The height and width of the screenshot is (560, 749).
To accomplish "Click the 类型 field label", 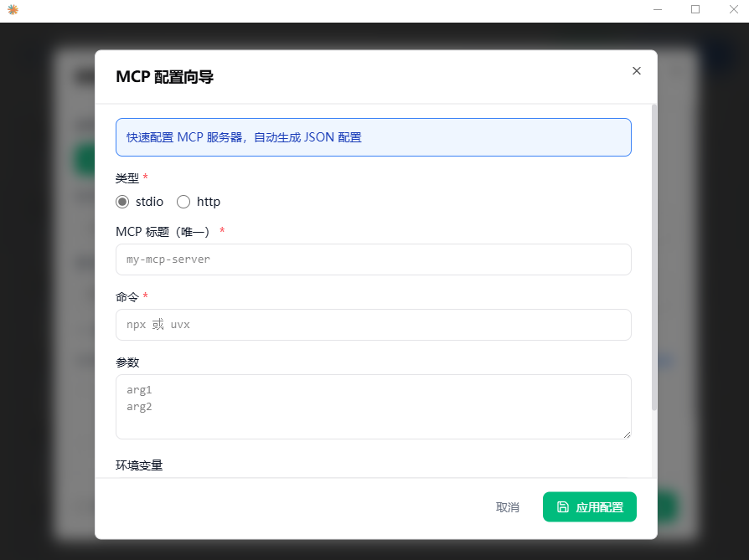I will tap(127, 177).
